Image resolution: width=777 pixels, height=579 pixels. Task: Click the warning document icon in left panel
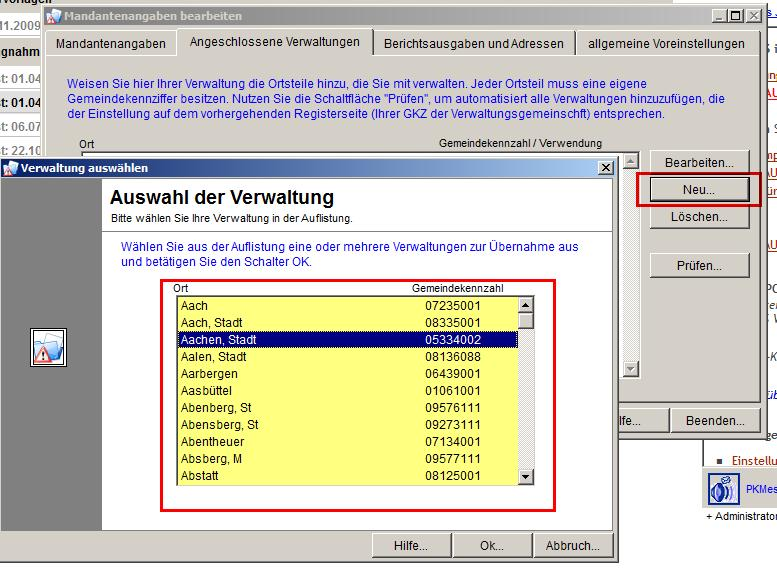[48, 346]
